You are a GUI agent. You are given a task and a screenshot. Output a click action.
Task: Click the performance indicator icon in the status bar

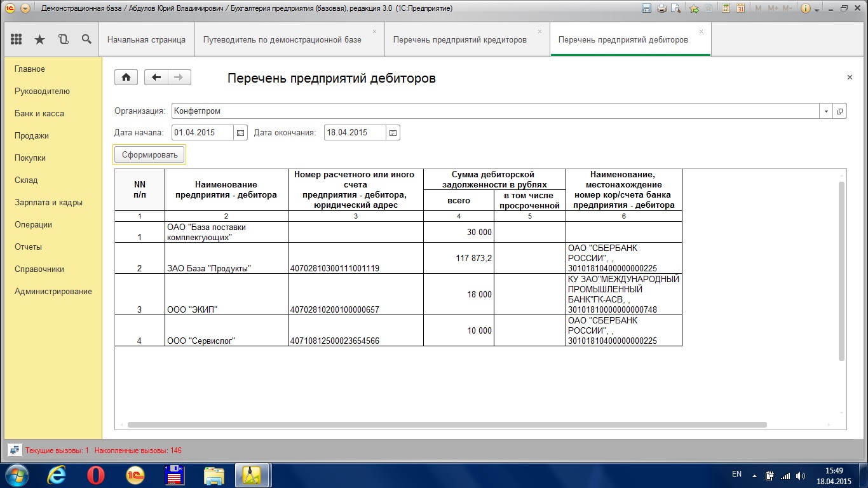[15, 450]
